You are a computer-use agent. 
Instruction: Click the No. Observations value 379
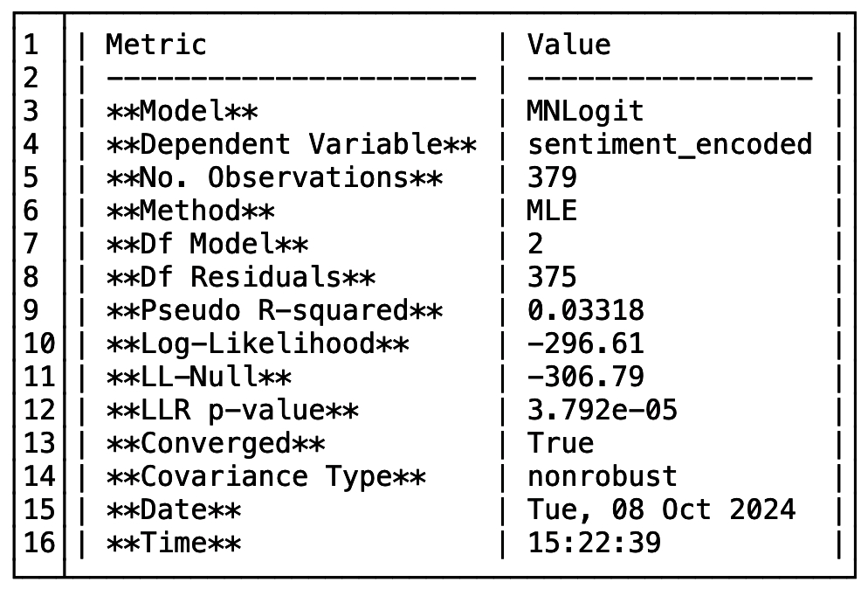tap(552, 177)
